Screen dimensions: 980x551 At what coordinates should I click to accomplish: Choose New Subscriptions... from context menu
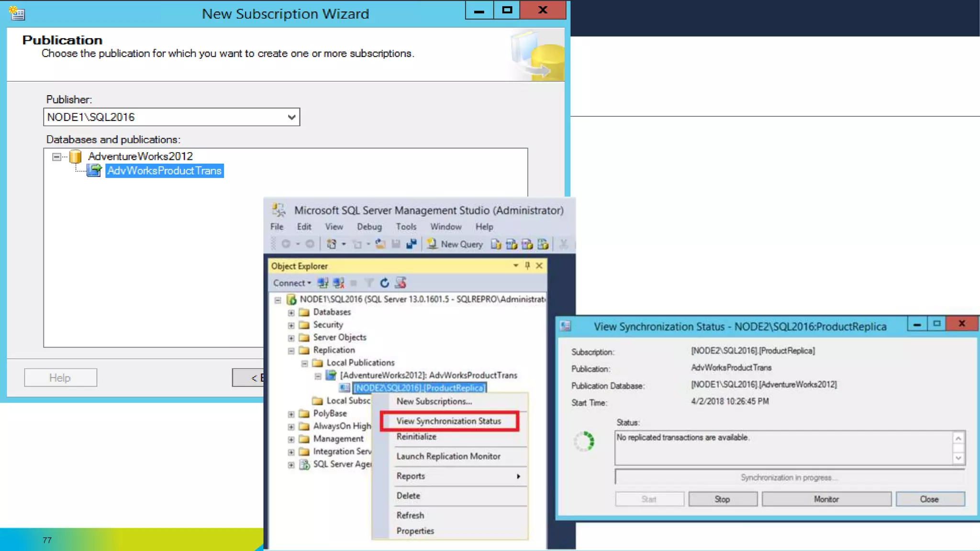pos(434,401)
